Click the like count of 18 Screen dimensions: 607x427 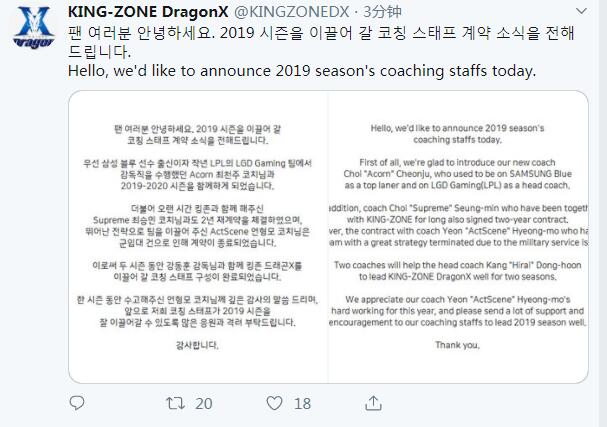click(x=302, y=404)
